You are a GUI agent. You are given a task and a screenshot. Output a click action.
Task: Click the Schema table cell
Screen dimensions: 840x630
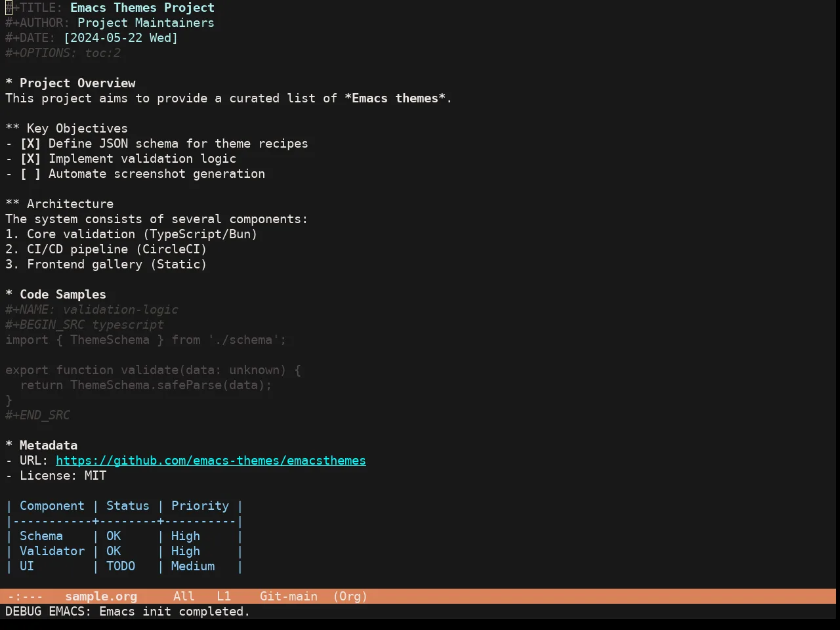[x=41, y=536]
